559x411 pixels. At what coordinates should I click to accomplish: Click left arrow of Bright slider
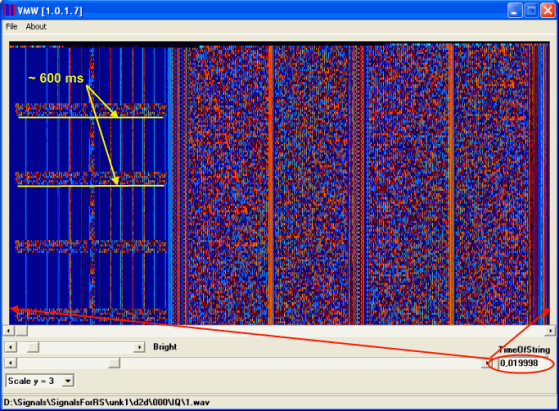pyautogui.click(x=11, y=347)
